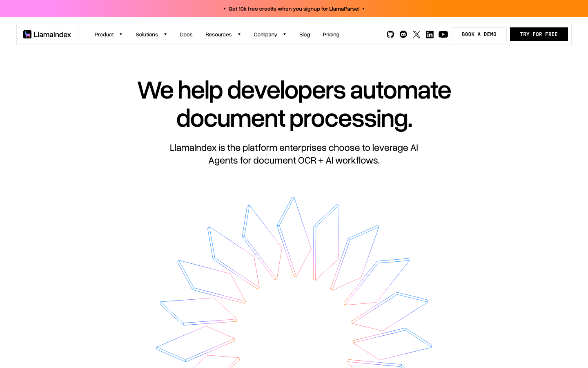Image resolution: width=588 pixels, height=368 pixels.
Task: Click the Book a Demo button
Action: click(x=479, y=34)
